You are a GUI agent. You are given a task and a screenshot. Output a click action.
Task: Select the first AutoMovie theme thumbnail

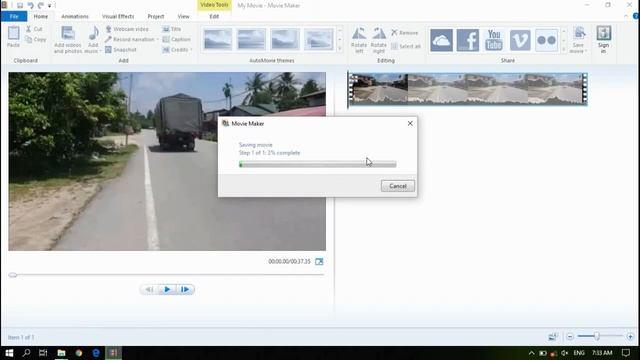[218, 40]
